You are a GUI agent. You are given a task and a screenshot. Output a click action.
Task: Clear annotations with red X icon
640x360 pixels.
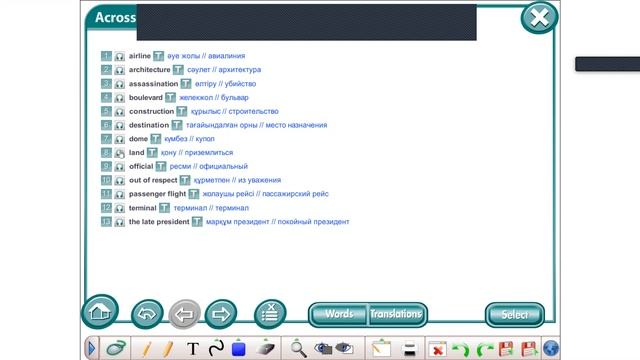438,349
